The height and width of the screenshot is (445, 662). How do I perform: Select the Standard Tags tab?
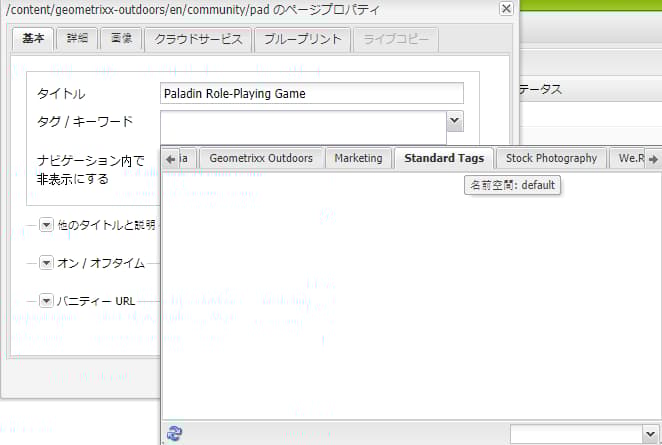pyautogui.click(x=444, y=158)
